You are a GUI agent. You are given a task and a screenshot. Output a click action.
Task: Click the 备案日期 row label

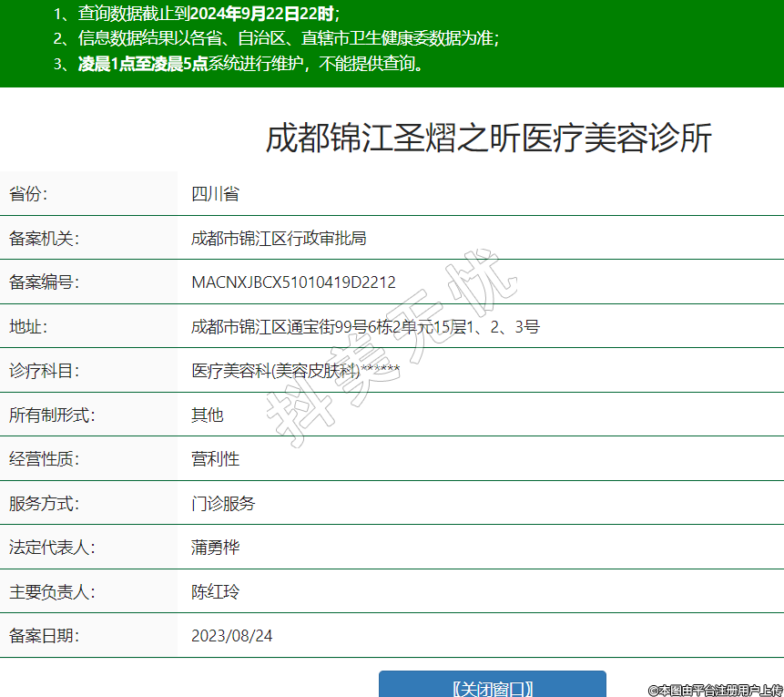pyautogui.click(x=45, y=636)
